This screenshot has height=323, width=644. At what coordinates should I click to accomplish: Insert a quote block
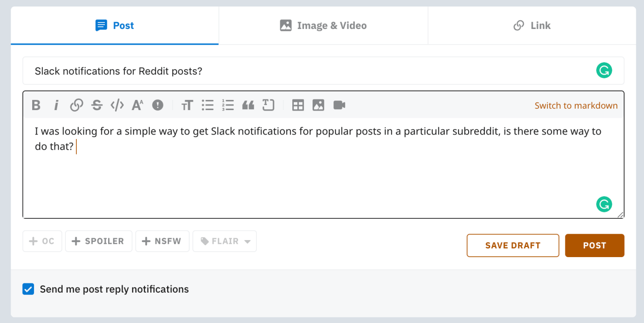pos(248,106)
